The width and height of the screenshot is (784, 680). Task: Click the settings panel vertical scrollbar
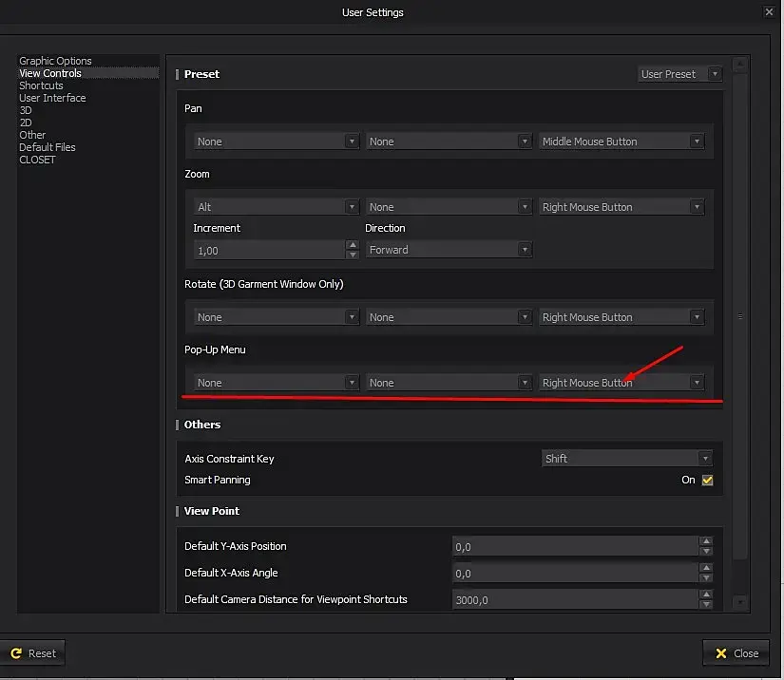pos(740,318)
